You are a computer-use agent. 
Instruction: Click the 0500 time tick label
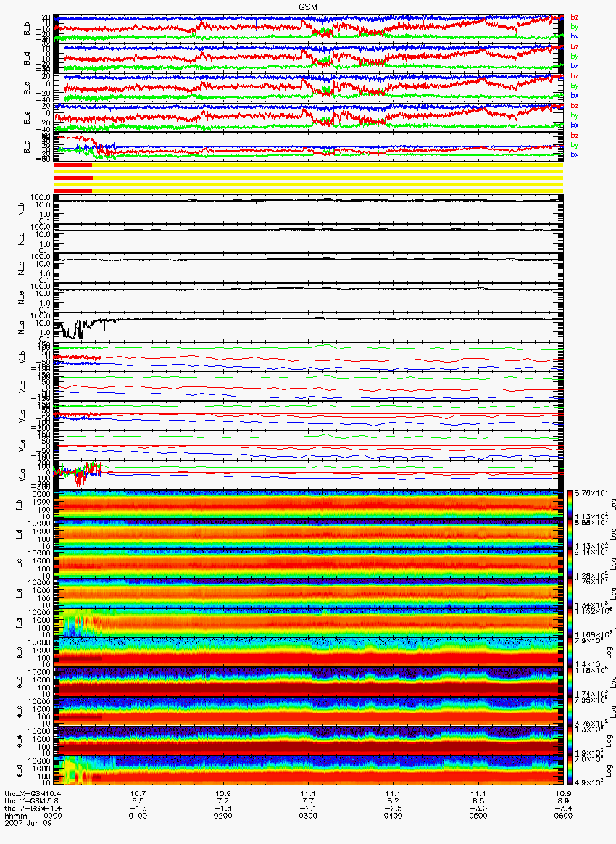pyautogui.click(x=478, y=816)
